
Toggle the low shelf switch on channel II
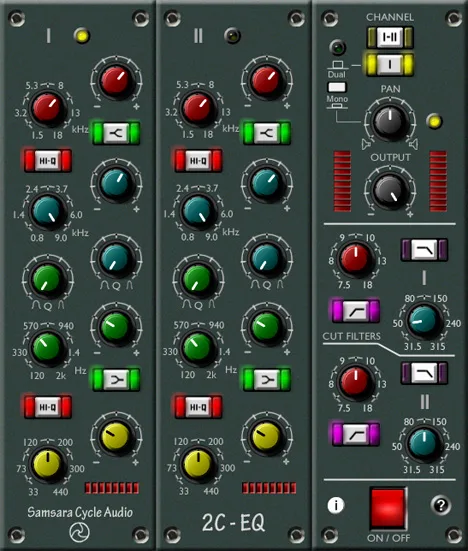pyautogui.click(x=266, y=380)
